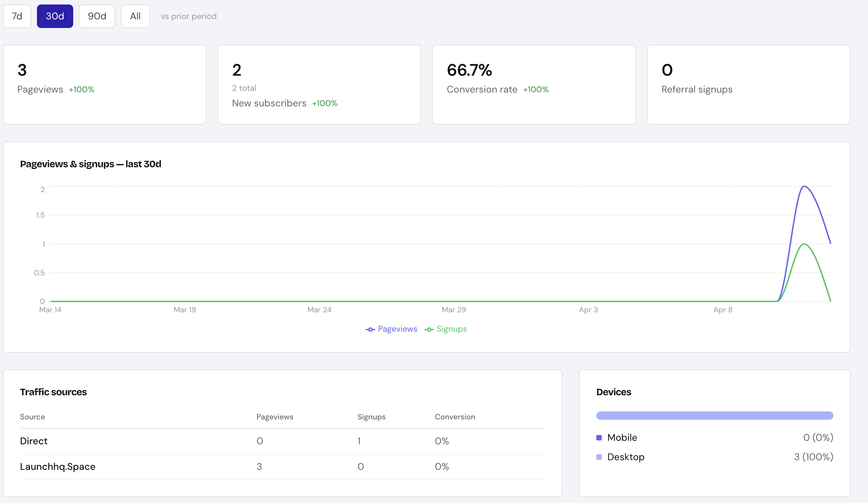The image size is (868, 503).
Task: Click the pageviews peak on chart
Action: click(804, 187)
